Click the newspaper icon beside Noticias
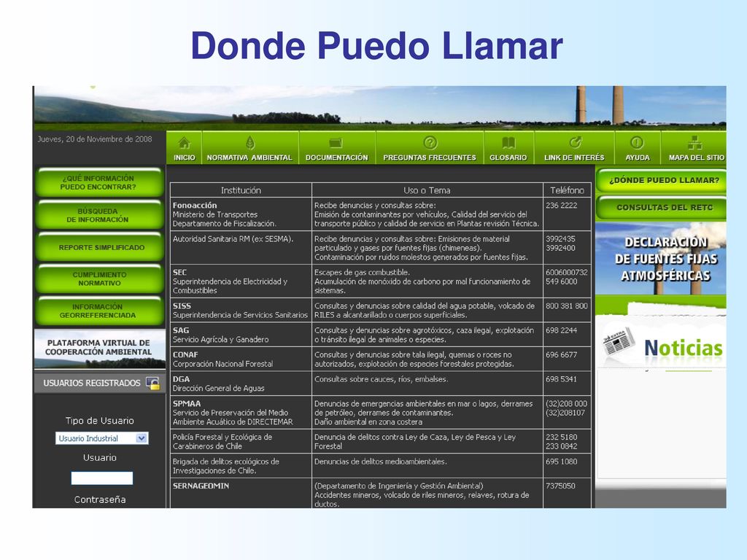Image resolution: width=747 pixels, height=560 pixels. [x=619, y=342]
